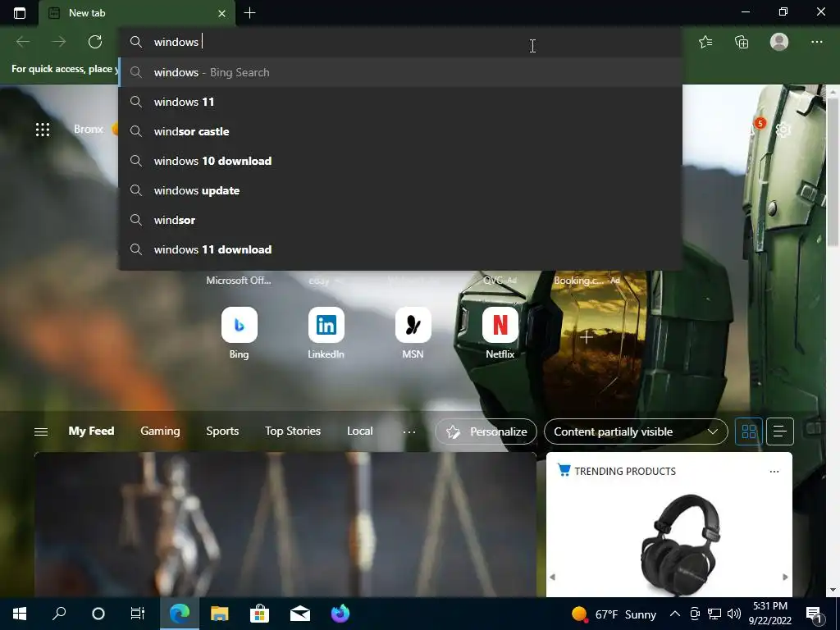Select the windows 10 download suggestion
The width and height of the screenshot is (840, 630).
(x=399, y=161)
